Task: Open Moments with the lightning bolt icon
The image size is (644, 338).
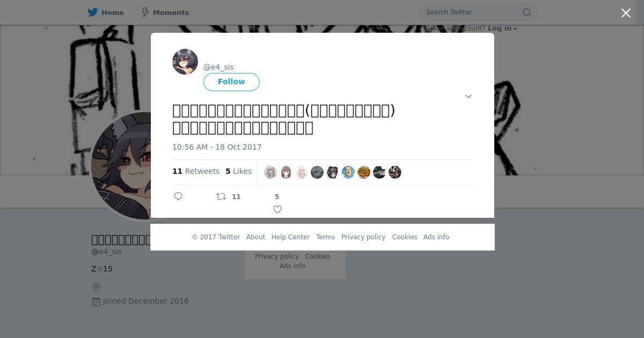Action: (145, 12)
